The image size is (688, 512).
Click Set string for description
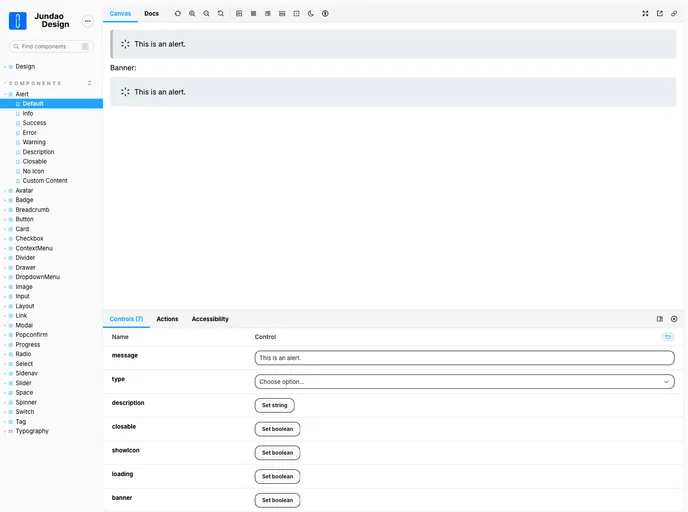point(274,405)
